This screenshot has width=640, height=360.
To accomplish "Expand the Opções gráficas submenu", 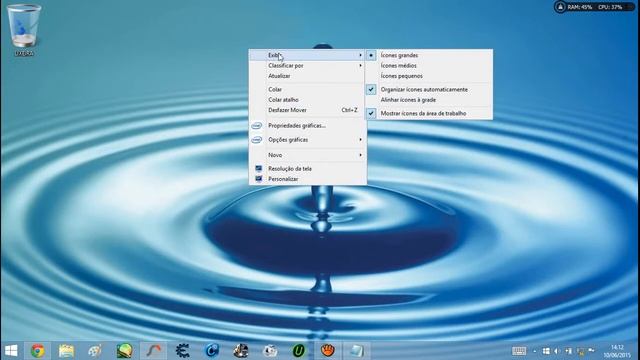I will (x=307, y=140).
